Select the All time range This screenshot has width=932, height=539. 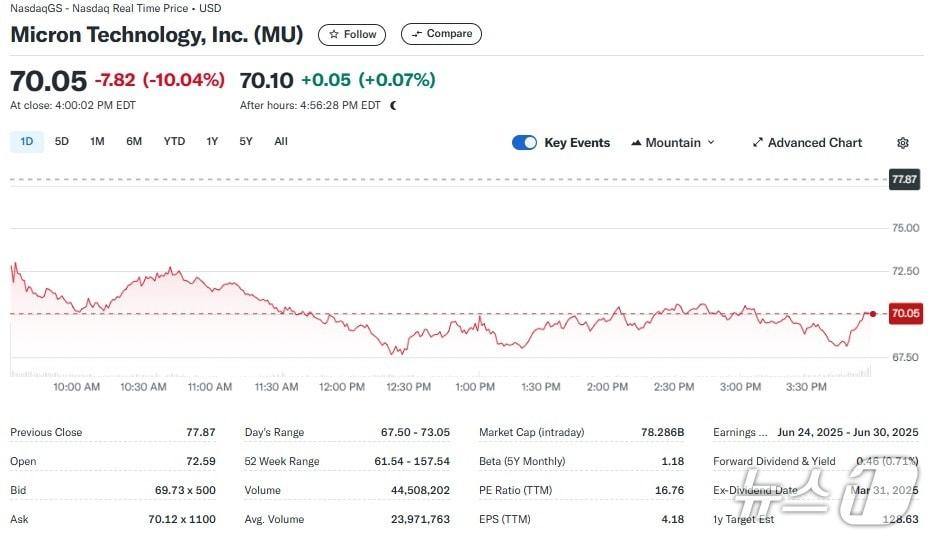click(281, 142)
